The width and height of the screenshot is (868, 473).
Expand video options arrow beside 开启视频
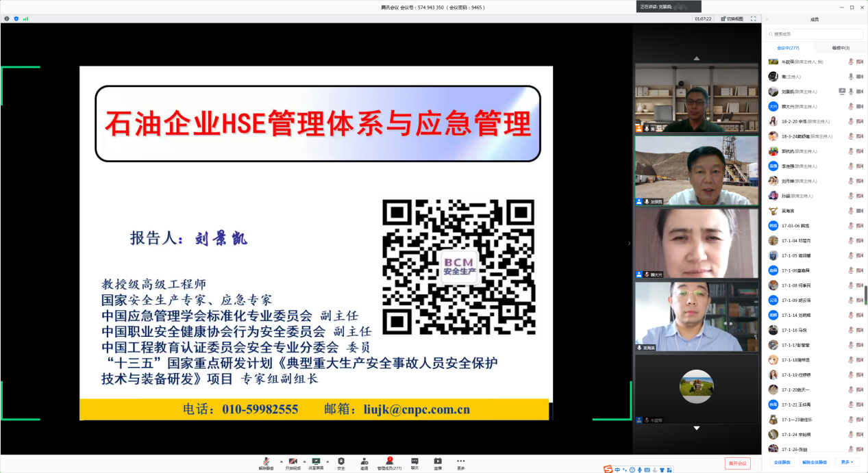304,461
